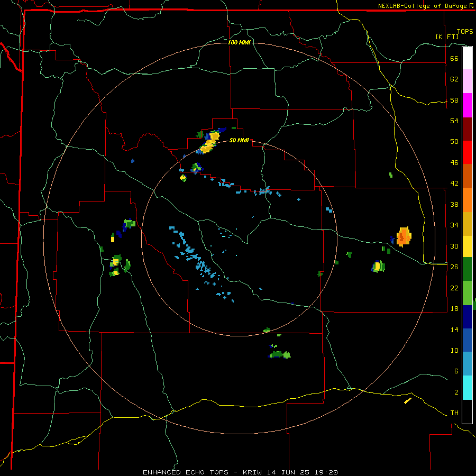The height and width of the screenshot is (476, 476).
Task: Click the magenta legend swatch near 58
Action: [467, 105]
